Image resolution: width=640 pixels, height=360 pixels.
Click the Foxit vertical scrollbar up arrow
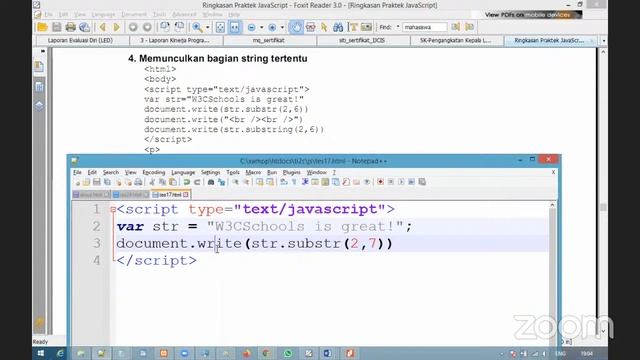pyautogui.click(x=603, y=52)
